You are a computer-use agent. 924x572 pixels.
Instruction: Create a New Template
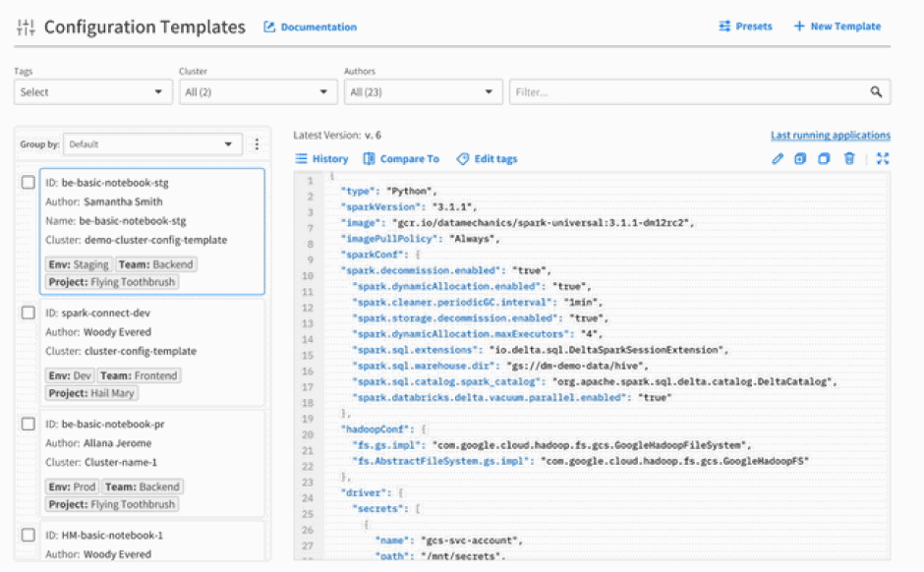pyautogui.click(x=837, y=27)
